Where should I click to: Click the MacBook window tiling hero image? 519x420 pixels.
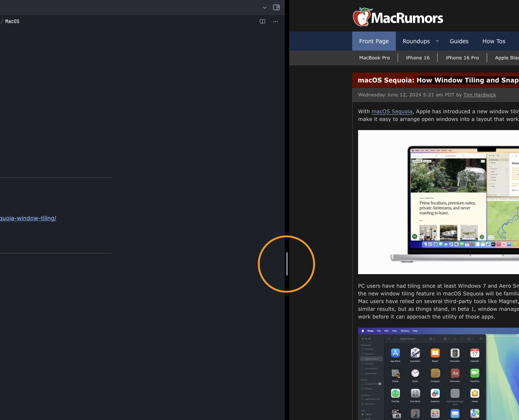point(438,202)
